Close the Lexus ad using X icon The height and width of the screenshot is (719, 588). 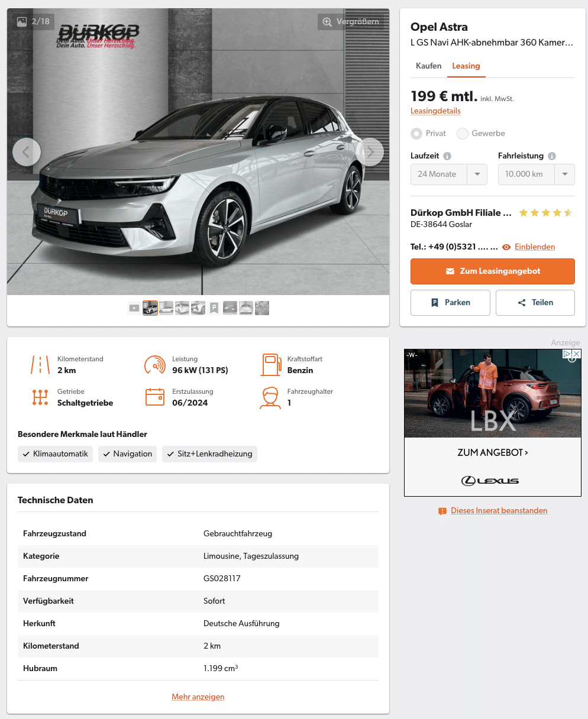pos(576,354)
